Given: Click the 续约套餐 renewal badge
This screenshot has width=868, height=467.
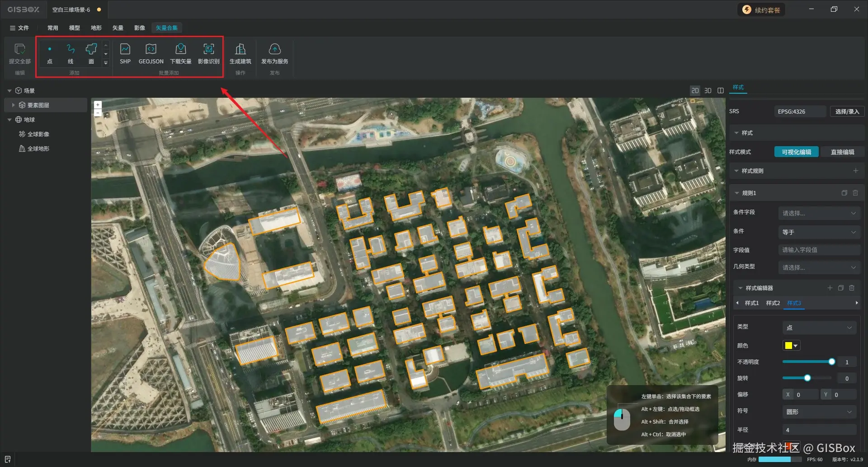Looking at the screenshot, I should 762,10.
